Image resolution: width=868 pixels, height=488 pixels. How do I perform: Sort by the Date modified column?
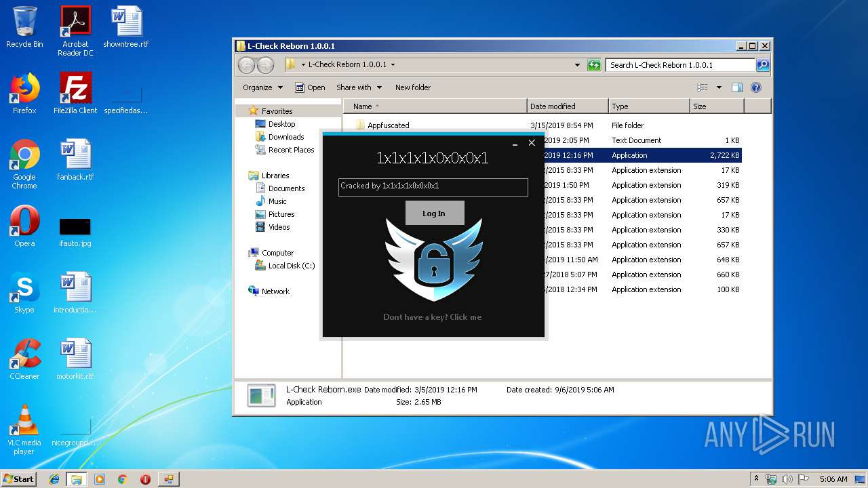pyautogui.click(x=567, y=106)
